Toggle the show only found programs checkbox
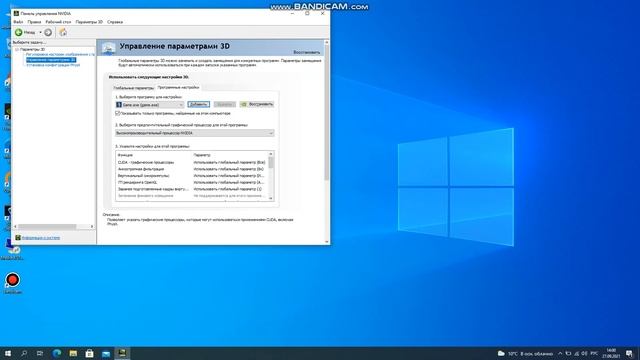The image size is (640, 360). (x=118, y=113)
